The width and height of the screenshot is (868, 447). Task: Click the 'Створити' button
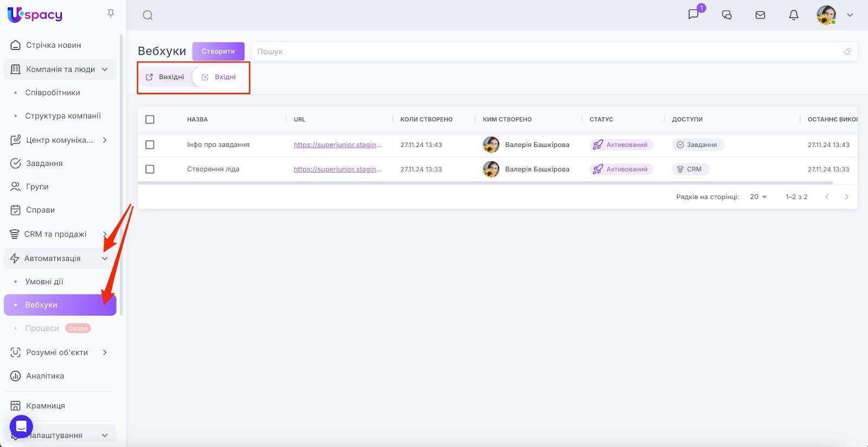pos(218,52)
